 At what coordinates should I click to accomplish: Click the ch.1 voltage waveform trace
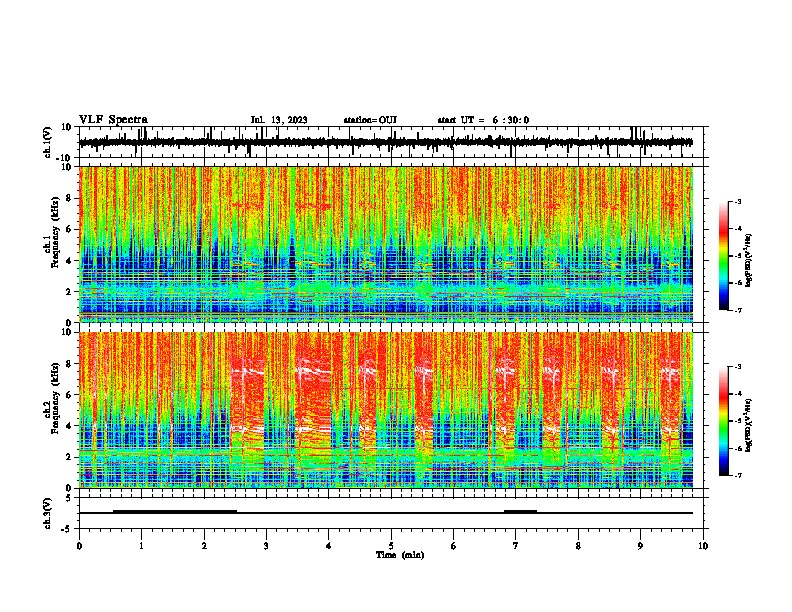tap(386, 142)
